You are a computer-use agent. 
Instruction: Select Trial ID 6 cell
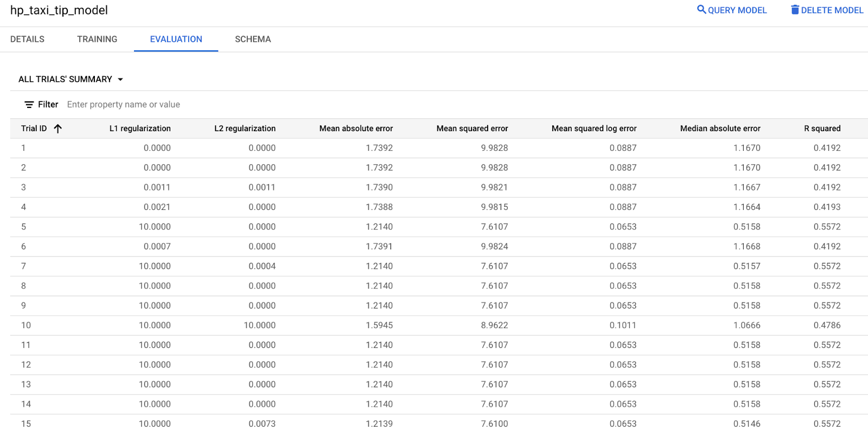[23, 247]
